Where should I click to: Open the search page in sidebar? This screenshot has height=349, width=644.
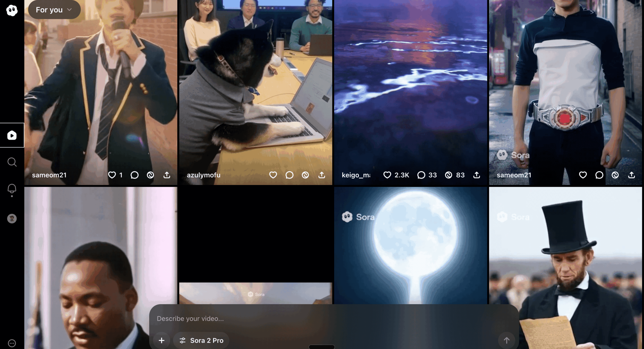[x=12, y=162]
